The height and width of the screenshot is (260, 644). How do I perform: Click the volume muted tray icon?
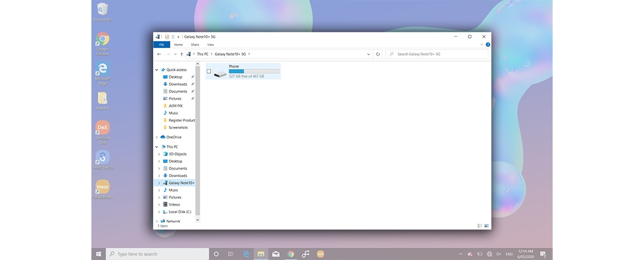tap(499, 254)
